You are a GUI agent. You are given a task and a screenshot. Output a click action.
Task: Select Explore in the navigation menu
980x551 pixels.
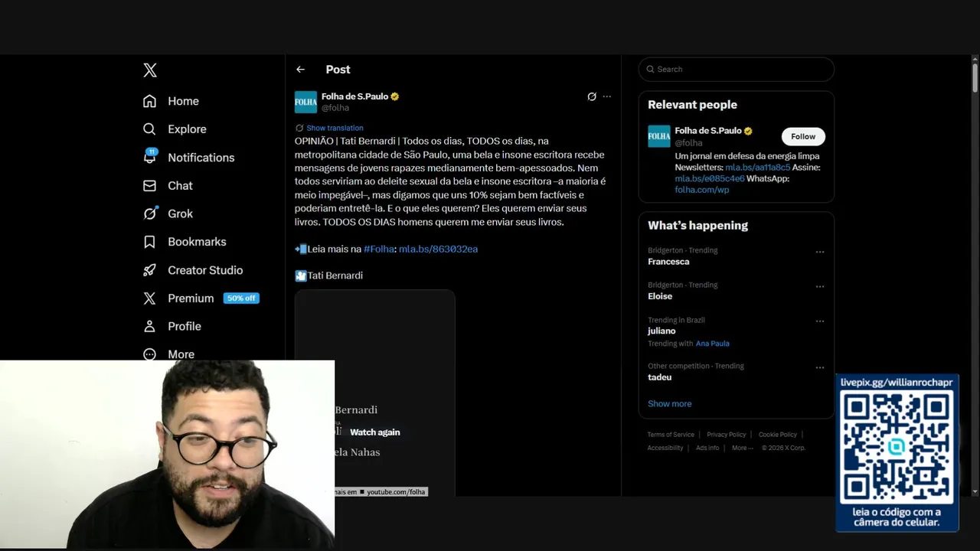point(187,129)
